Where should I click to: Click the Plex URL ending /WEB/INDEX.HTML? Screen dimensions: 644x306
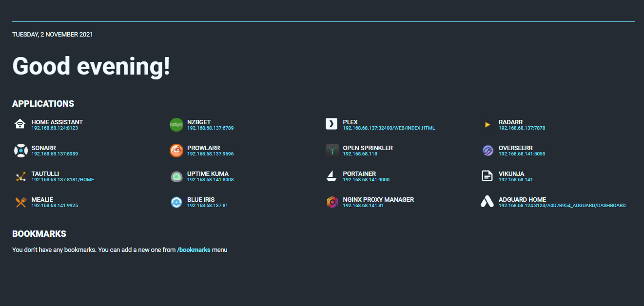[x=389, y=128]
